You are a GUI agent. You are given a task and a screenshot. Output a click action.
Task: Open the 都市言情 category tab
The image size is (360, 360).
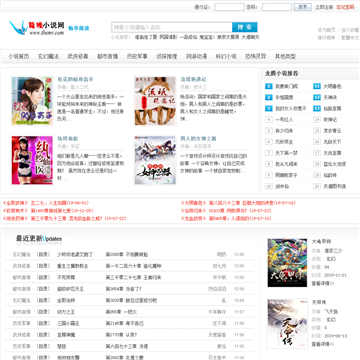pyautogui.click(x=108, y=56)
